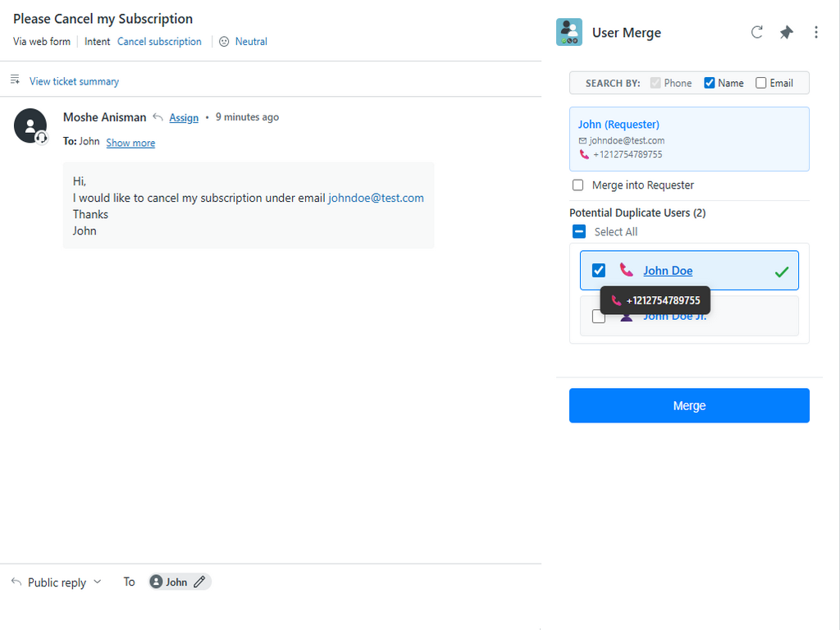Open View ticket summary

[x=74, y=81]
